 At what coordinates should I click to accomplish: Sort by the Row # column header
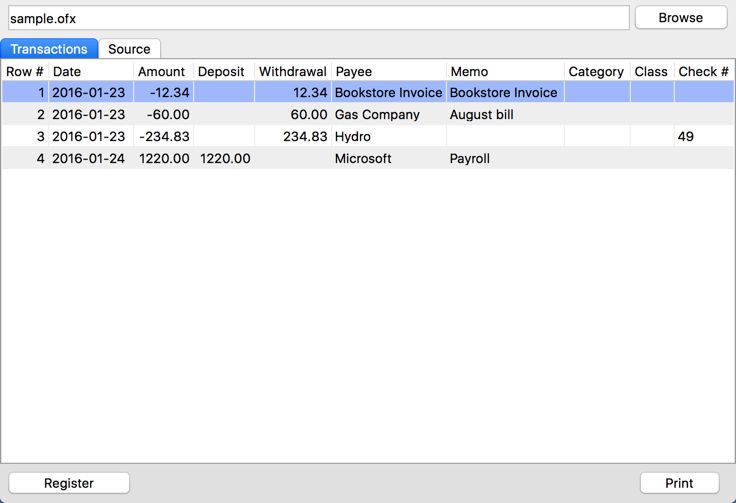point(25,71)
